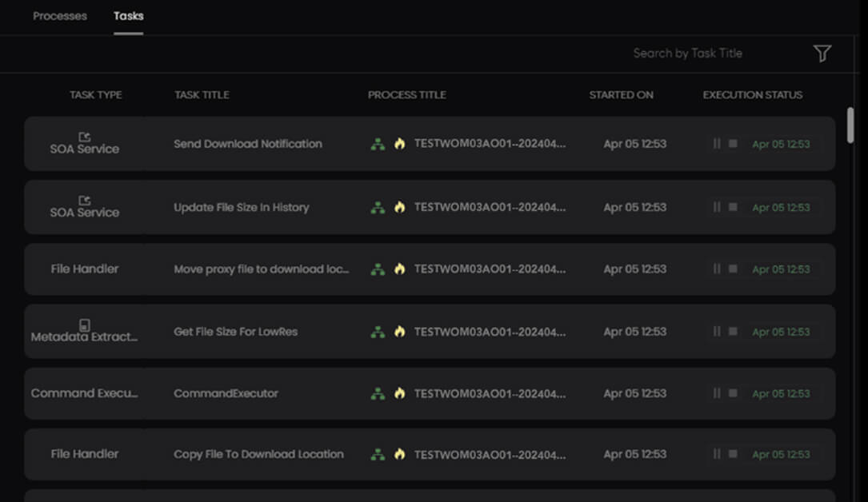Stop the CommandExecutor task
The height and width of the screenshot is (502, 868).
pyautogui.click(x=733, y=393)
